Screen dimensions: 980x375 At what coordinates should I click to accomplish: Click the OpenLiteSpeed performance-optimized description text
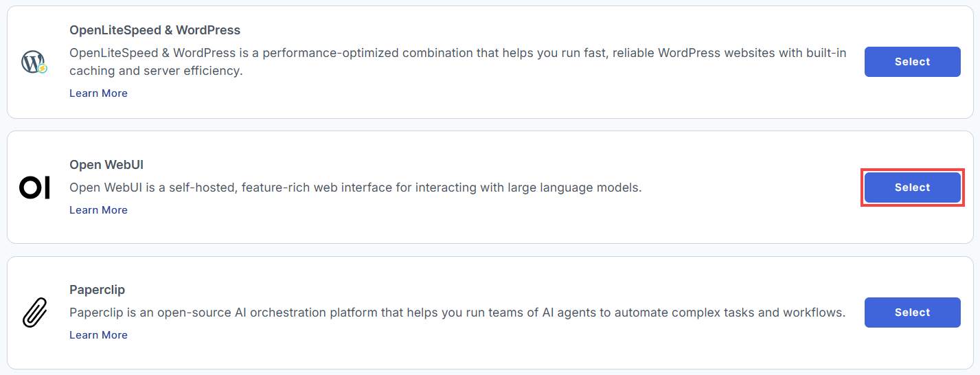coord(458,62)
